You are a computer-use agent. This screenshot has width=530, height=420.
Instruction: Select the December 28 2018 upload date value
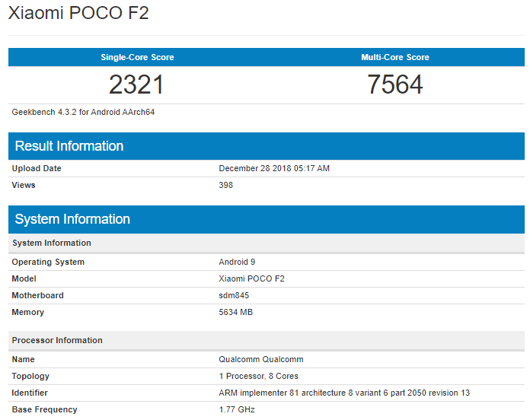click(x=274, y=168)
